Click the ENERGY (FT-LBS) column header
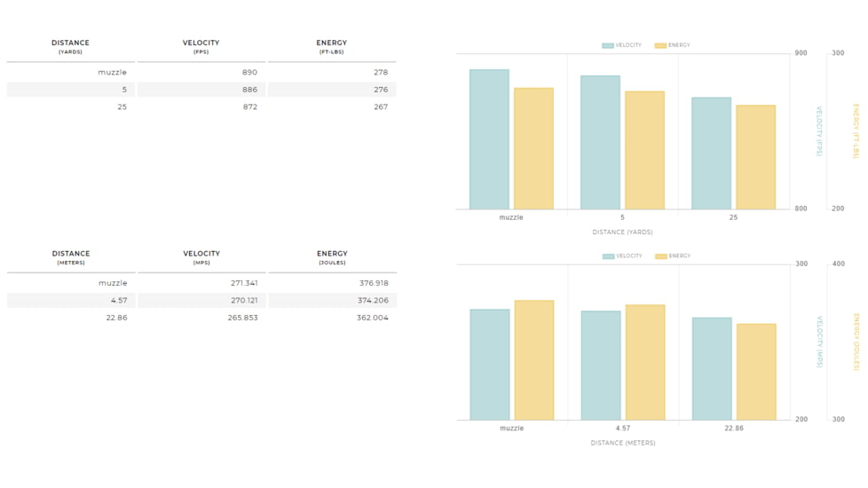 [x=331, y=47]
